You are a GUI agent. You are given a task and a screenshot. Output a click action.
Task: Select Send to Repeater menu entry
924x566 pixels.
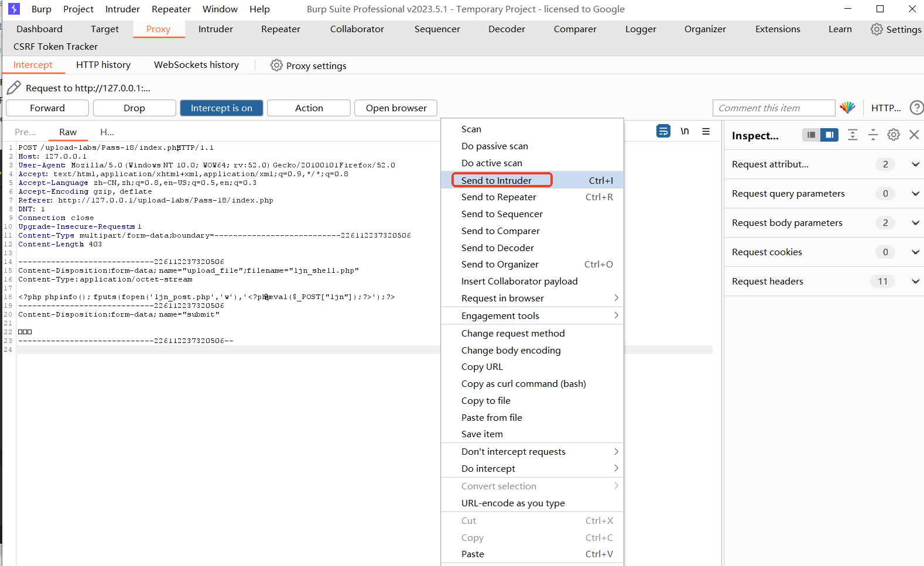click(x=532, y=197)
